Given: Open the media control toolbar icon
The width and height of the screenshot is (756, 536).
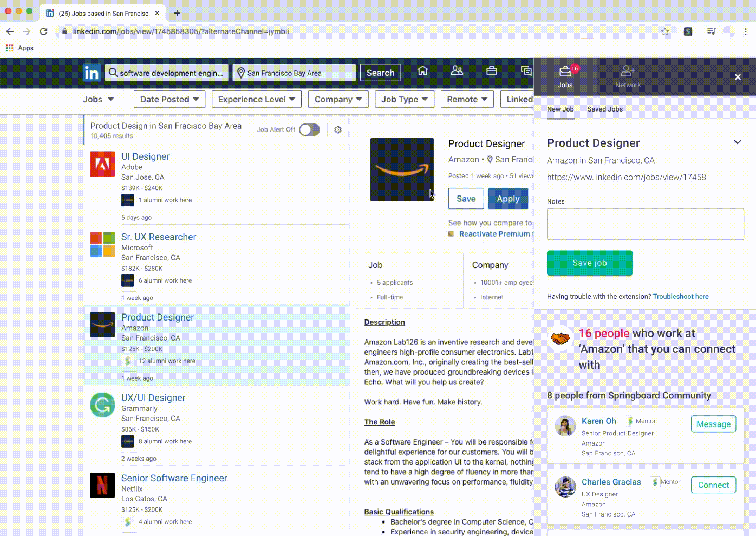Looking at the screenshot, I should 711,31.
